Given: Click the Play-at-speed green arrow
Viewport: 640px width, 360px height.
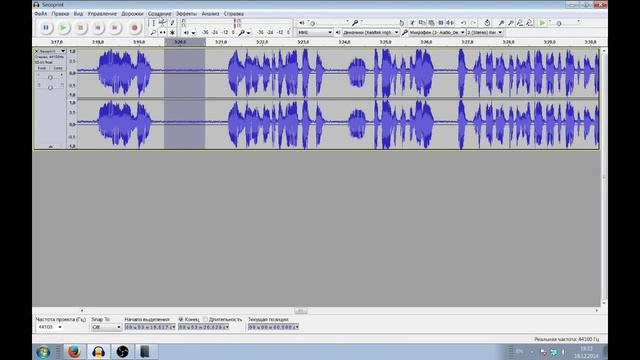Looking at the screenshot, I should point(542,23).
